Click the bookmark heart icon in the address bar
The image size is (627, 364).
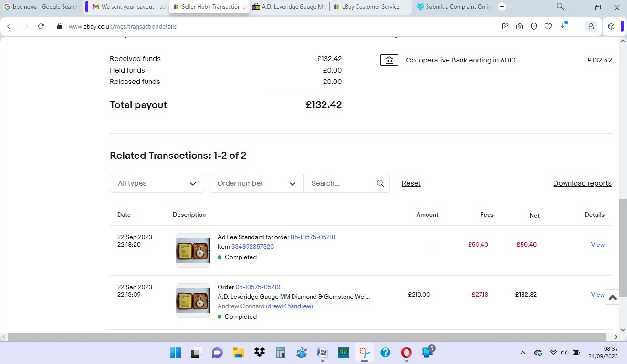pos(548,26)
